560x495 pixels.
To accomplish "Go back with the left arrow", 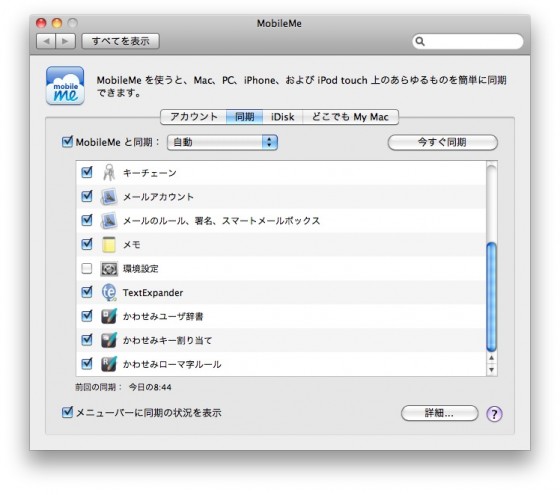I will pyautogui.click(x=46, y=41).
